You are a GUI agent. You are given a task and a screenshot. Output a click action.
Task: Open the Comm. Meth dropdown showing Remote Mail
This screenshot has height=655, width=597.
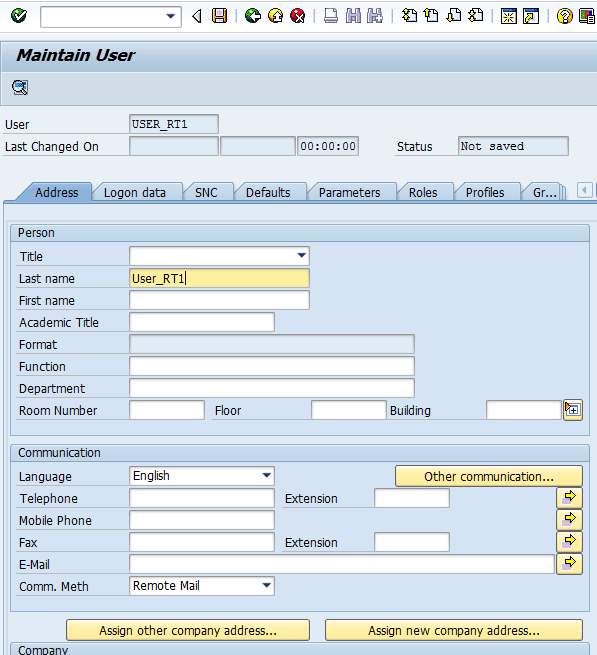click(x=266, y=586)
